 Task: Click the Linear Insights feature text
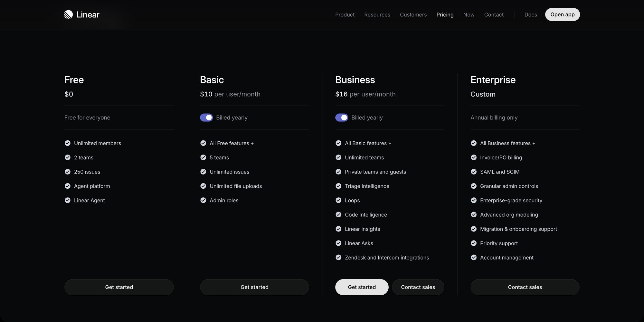click(363, 229)
